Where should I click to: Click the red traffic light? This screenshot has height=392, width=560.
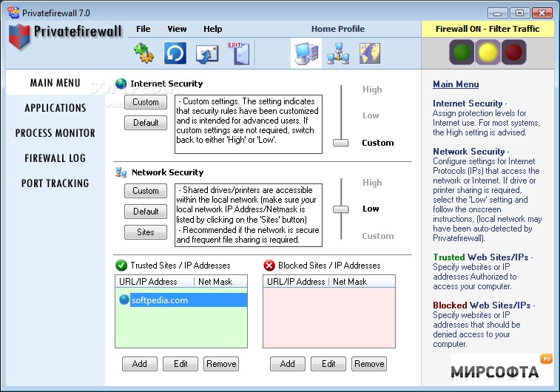[514, 52]
